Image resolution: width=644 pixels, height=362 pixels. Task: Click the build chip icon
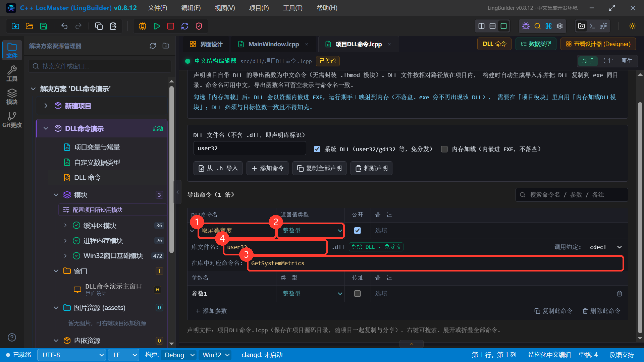(x=143, y=26)
